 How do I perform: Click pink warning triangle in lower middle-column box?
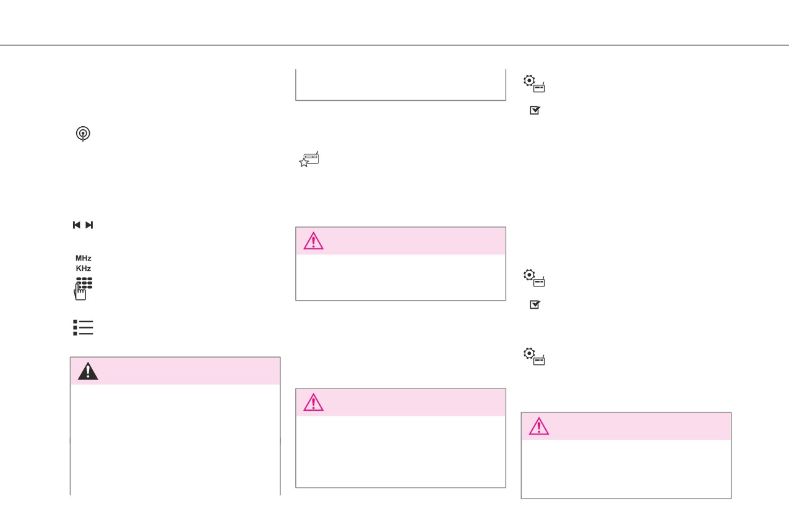[x=314, y=402]
